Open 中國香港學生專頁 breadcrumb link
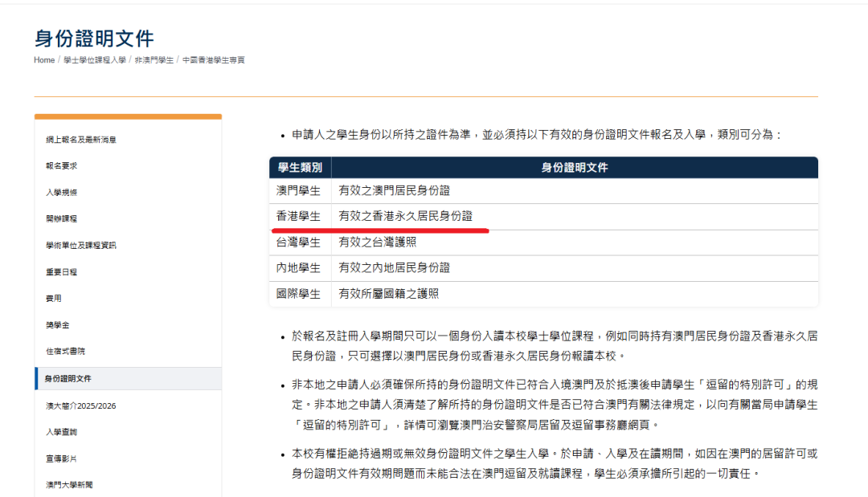This screenshot has height=497, width=868. tap(214, 59)
